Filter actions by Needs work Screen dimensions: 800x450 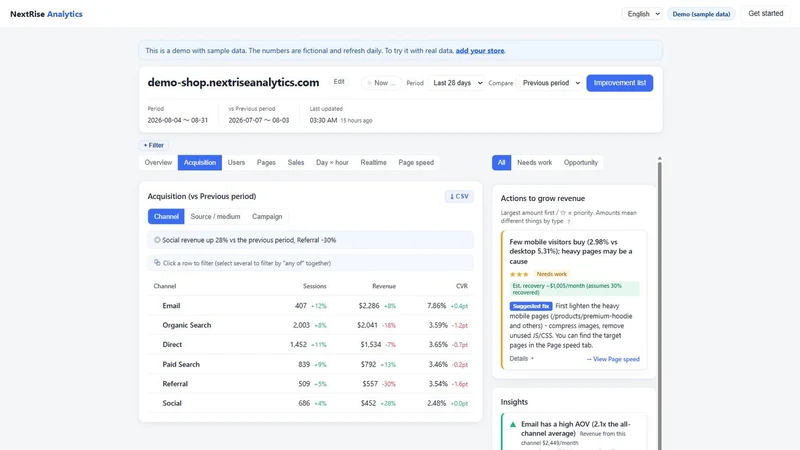pos(534,162)
